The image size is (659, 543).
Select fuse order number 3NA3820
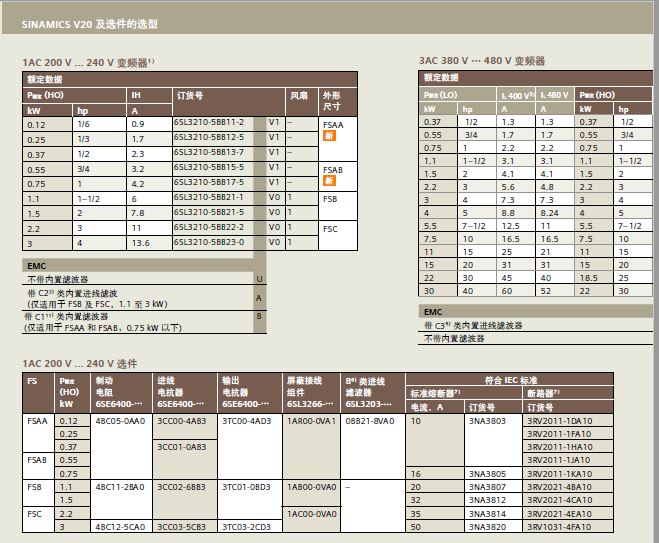[487, 527]
